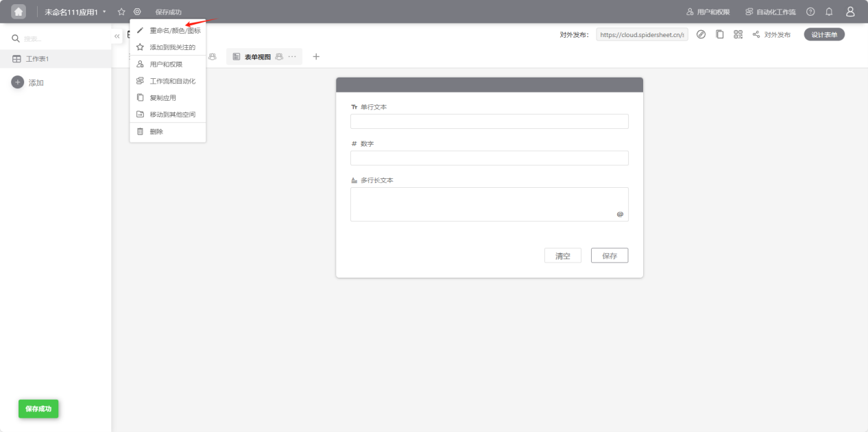
Task: Open the help question mark icon
Action: point(810,12)
